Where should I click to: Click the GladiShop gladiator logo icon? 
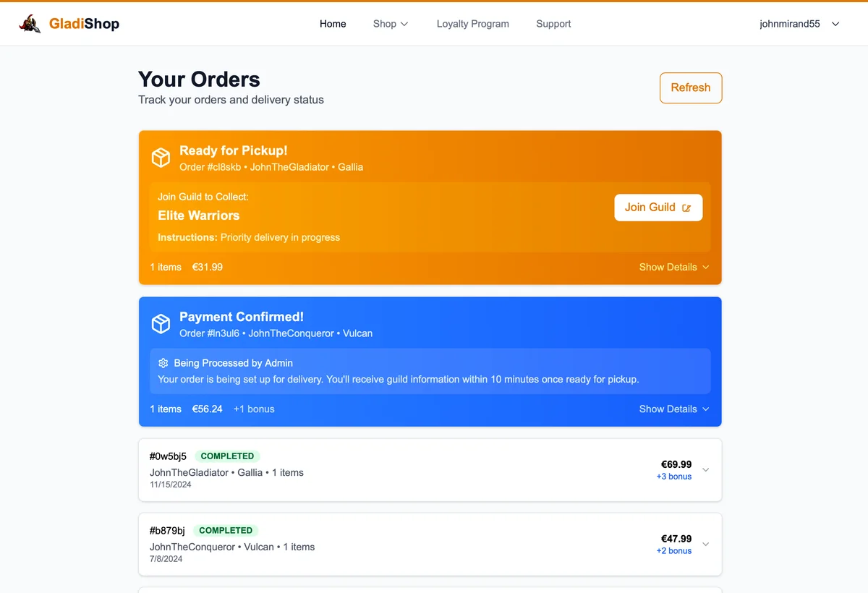click(x=30, y=24)
